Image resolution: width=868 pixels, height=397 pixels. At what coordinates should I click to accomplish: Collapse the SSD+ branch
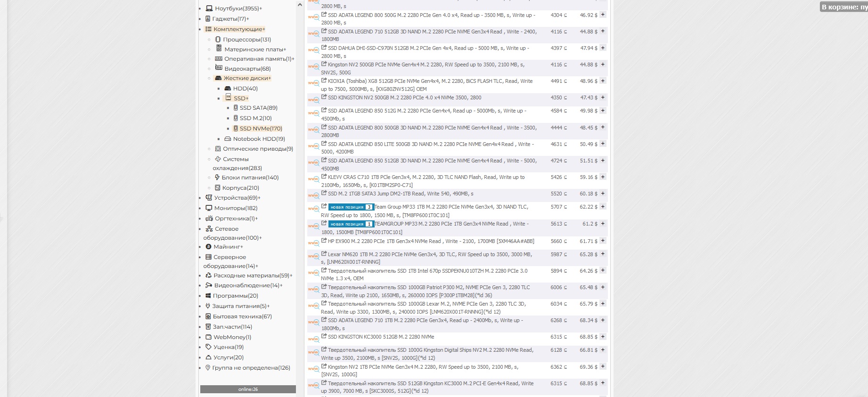pos(241,98)
